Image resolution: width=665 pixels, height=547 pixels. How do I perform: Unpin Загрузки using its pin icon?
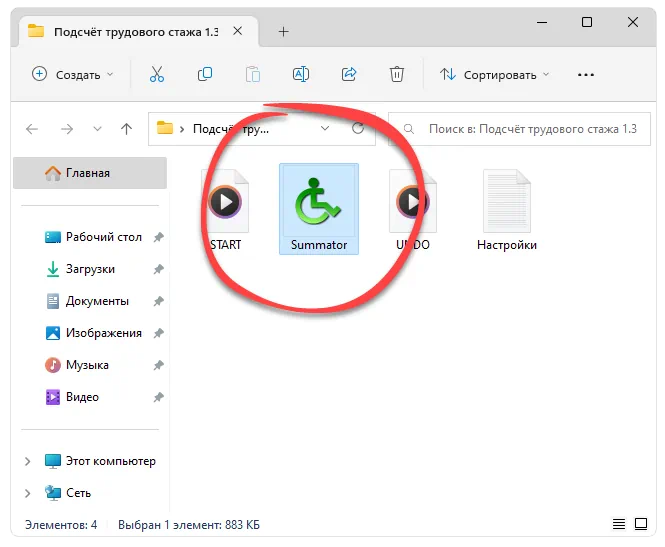(158, 269)
